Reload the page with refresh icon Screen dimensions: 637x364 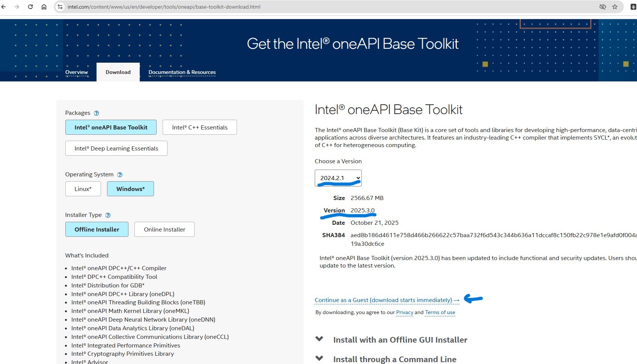30,7
